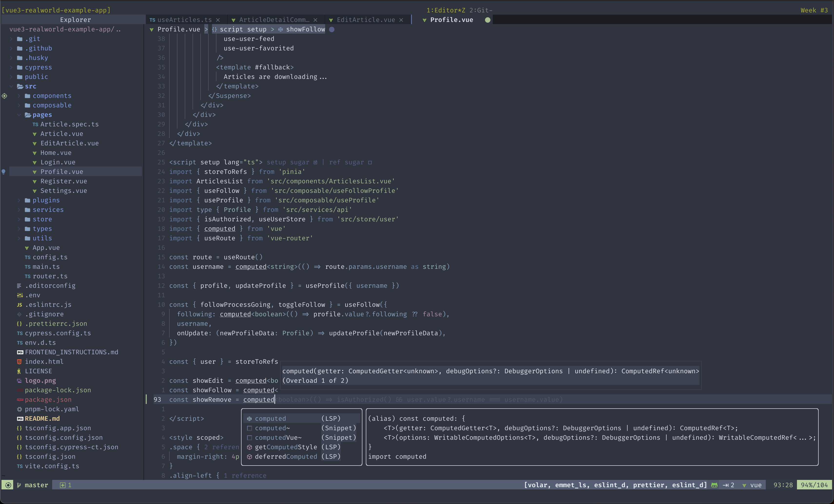The image size is (834, 504).
Task: Click the Copilot icon in status bar
Action: [714, 485]
